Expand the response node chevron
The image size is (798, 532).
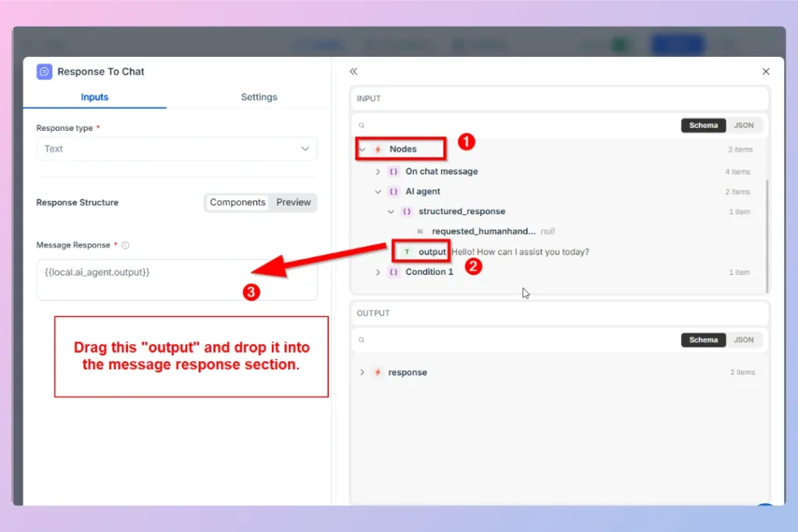(x=362, y=372)
